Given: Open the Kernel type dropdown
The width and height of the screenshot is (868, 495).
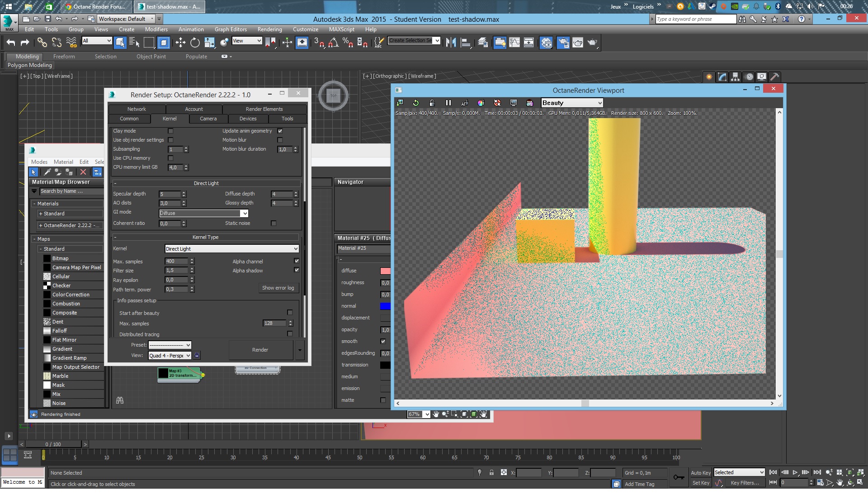Looking at the screenshot, I should click(x=231, y=249).
